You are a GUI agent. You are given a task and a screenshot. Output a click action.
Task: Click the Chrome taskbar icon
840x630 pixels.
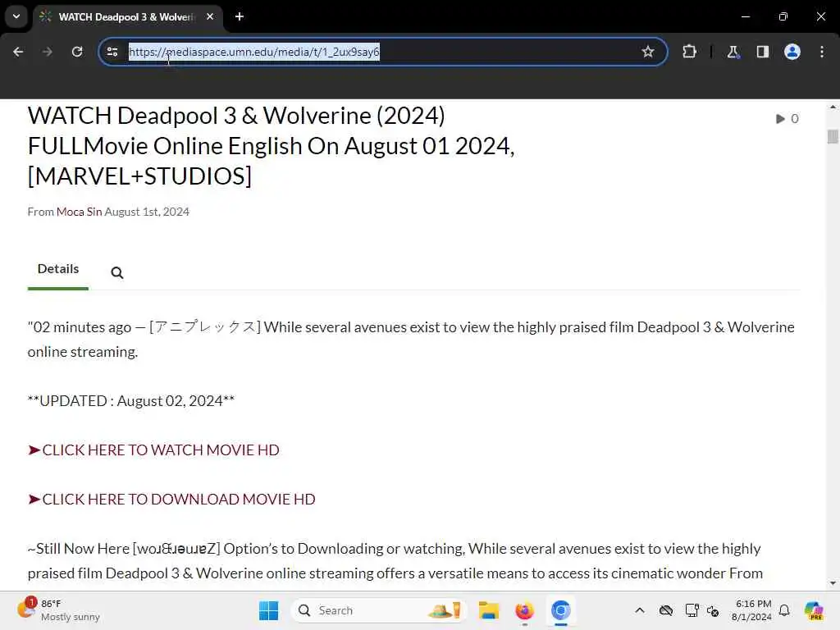[560, 610]
